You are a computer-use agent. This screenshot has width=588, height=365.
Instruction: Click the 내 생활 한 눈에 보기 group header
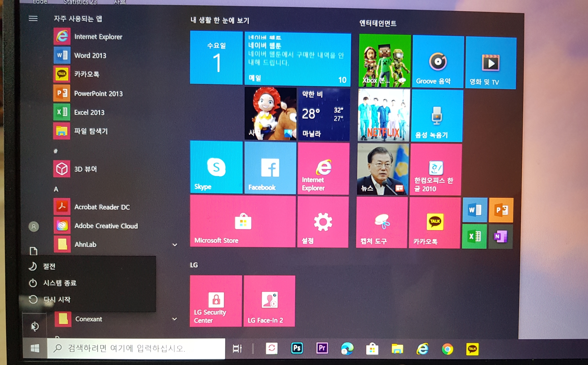(220, 20)
